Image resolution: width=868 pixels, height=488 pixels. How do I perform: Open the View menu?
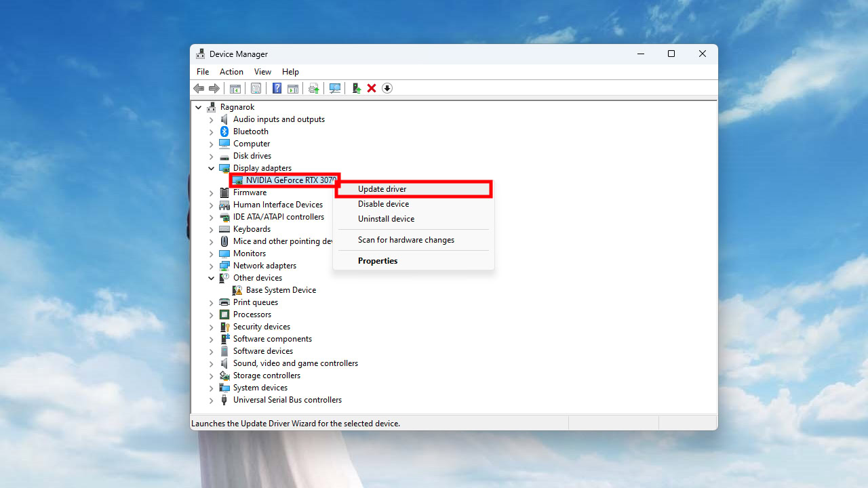pyautogui.click(x=262, y=72)
